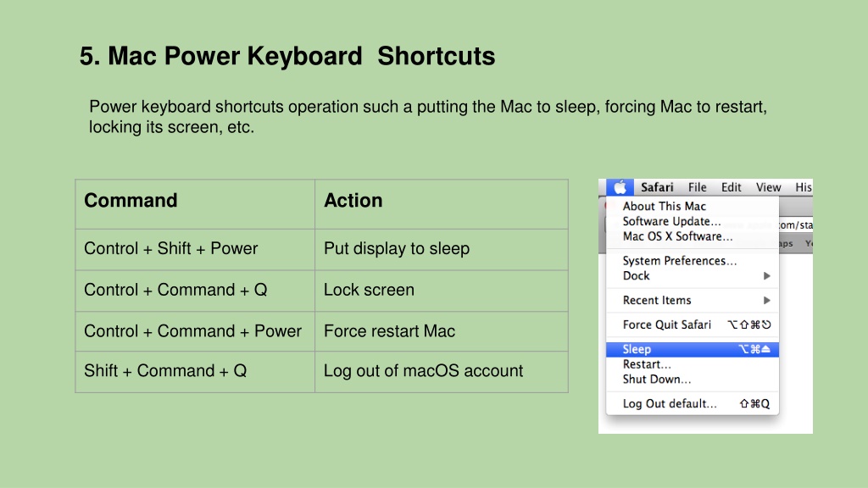
Task: Select the highlighted Sleep item
Action: pyautogui.click(x=693, y=349)
